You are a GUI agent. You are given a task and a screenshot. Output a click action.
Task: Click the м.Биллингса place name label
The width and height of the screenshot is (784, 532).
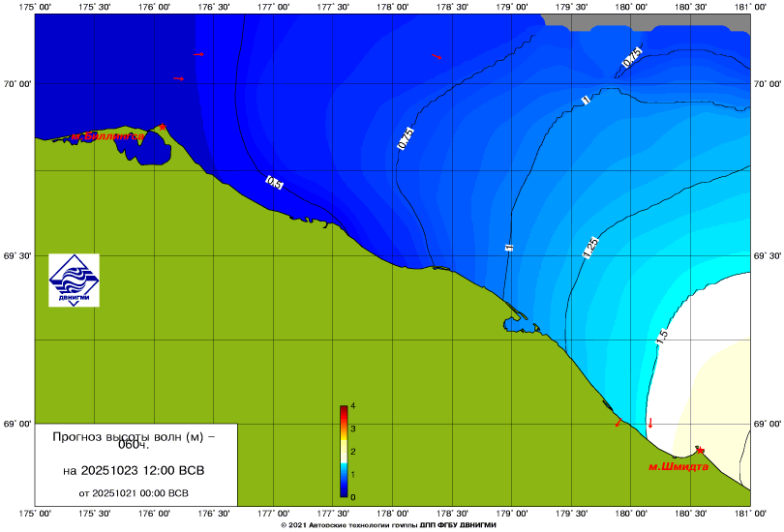tap(106, 136)
